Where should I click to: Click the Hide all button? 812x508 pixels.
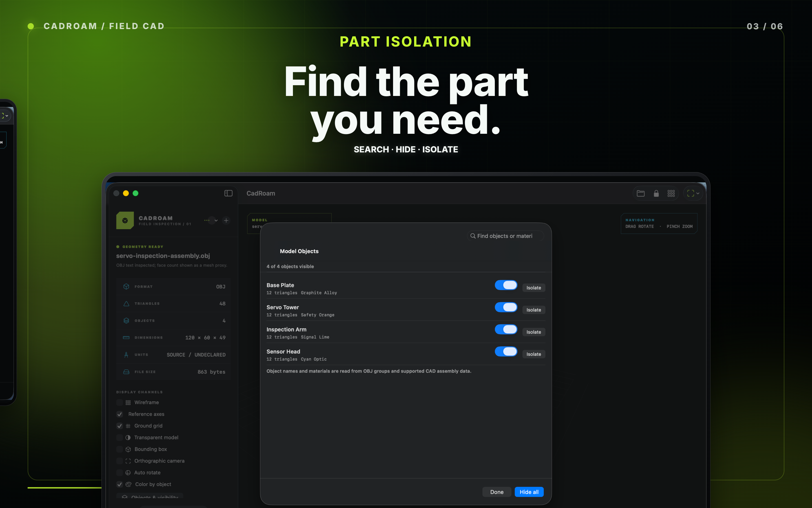click(529, 492)
